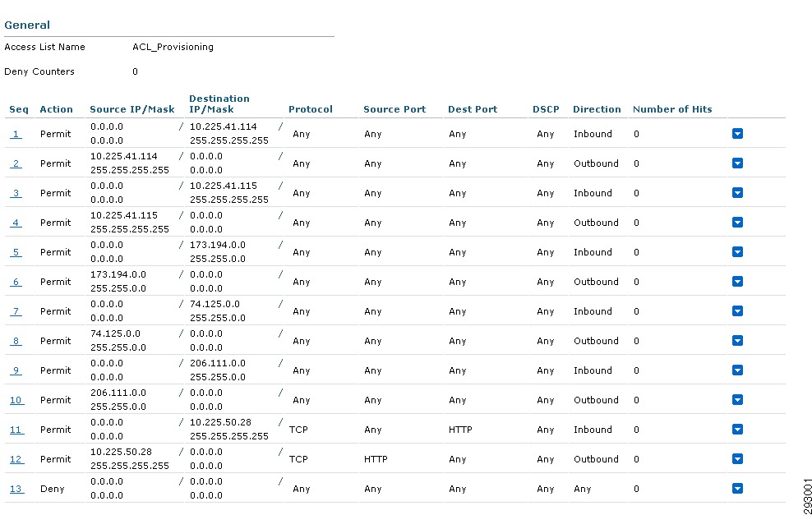Click the Deny action in row 13
This screenshot has height=515, width=812.
[x=53, y=489]
